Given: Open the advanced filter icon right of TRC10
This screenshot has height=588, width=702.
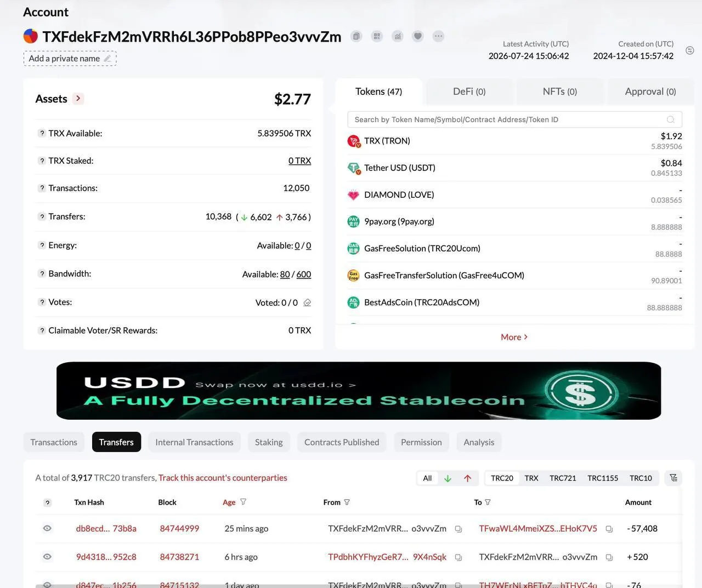Looking at the screenshot, I should click(673, 478).
